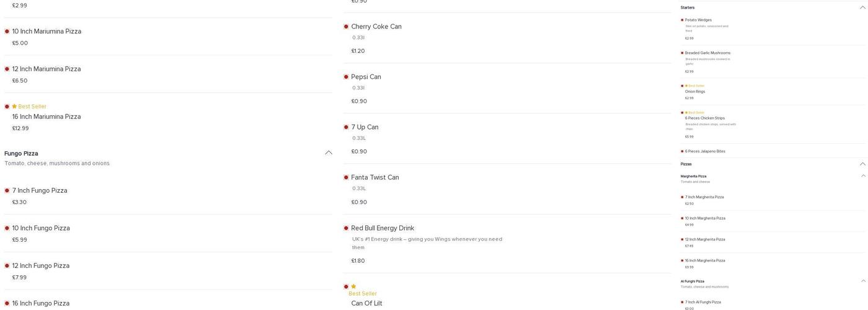
Task: Collapse the Fungo Pizza section chevron
Action: [329, 153]
